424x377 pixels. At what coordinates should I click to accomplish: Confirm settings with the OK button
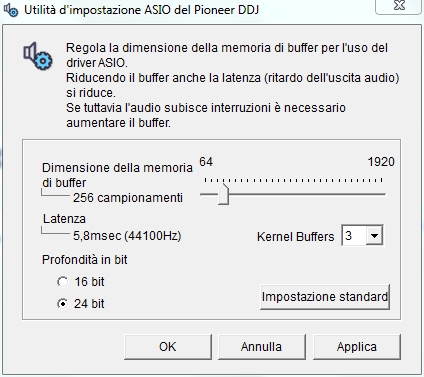pos(168,347)
